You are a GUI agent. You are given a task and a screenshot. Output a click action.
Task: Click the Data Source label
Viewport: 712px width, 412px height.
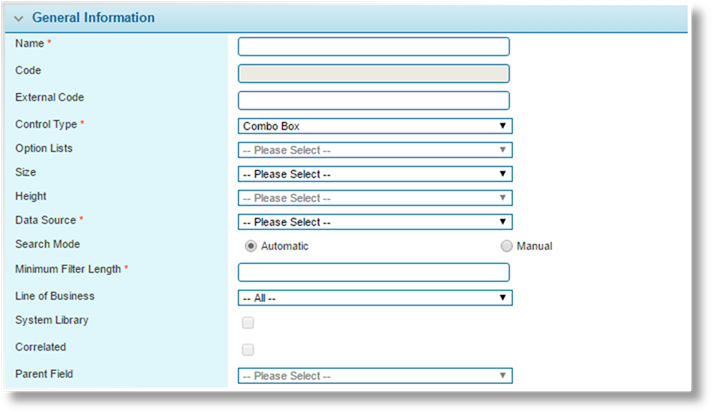[45, 220]
